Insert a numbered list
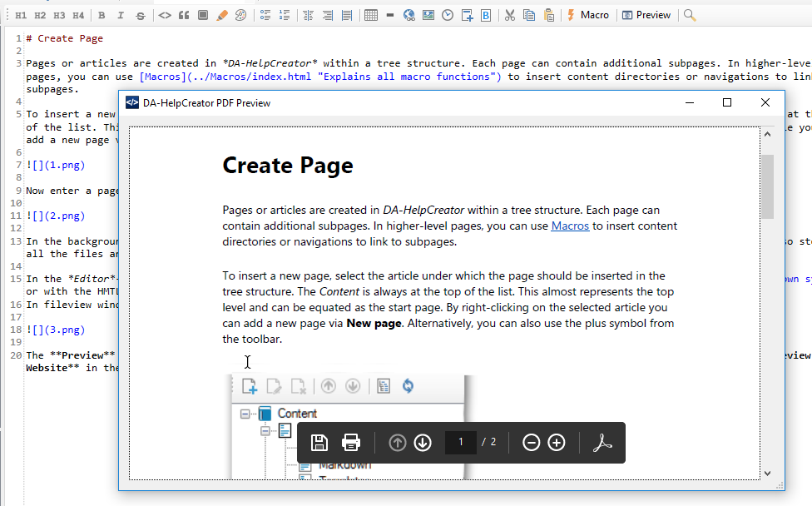 [285, 16]
